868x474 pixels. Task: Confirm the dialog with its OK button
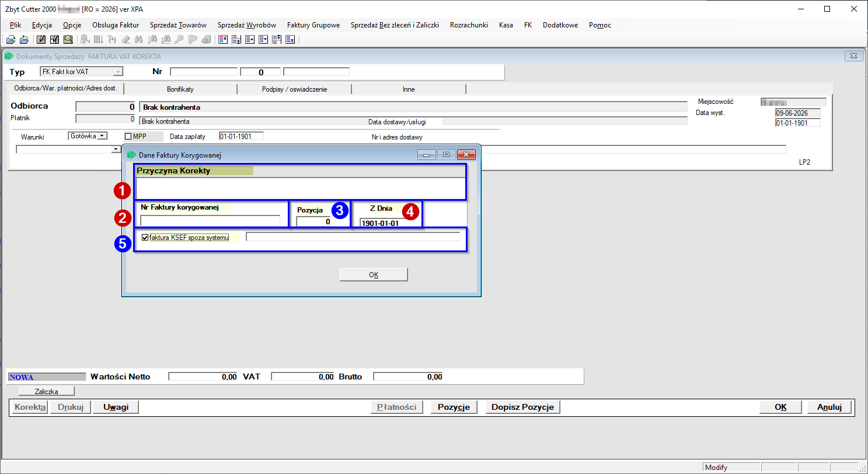(374, 275)
